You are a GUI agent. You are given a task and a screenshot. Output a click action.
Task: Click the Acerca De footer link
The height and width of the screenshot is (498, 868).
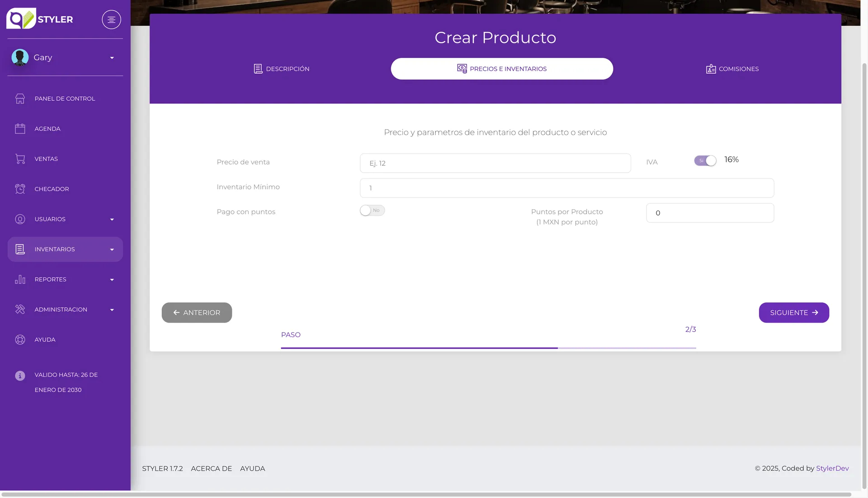211,469
